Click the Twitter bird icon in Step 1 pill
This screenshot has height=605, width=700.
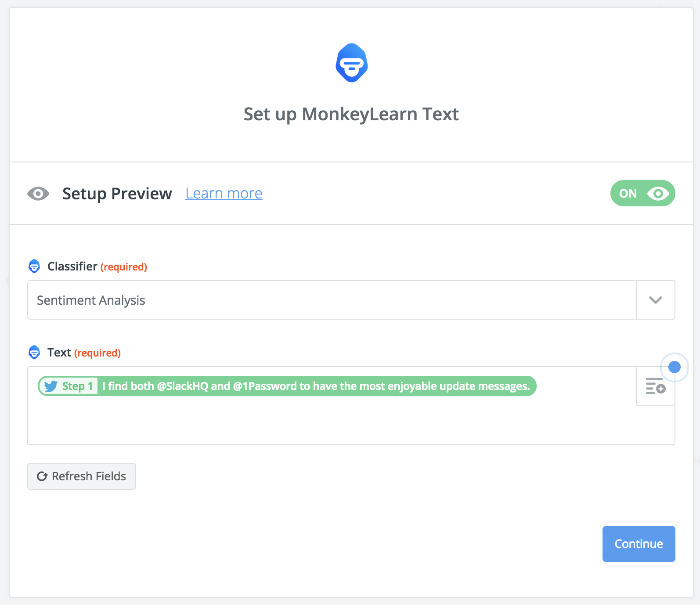[51, 386]
